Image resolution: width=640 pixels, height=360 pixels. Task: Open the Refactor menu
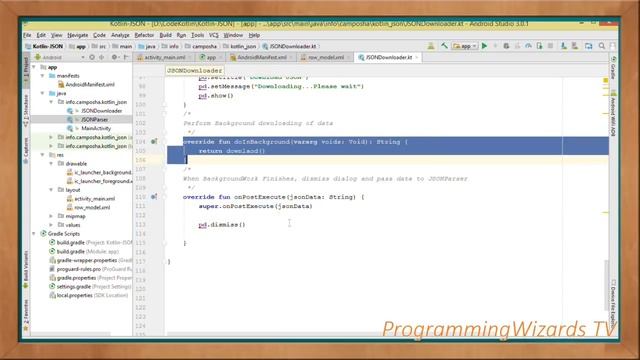[144, 36]
